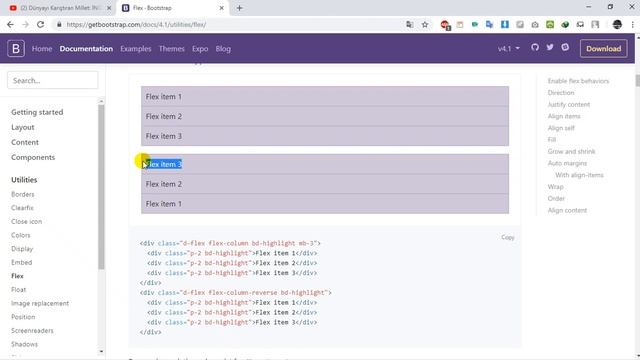Image resolution: width=640 pixels, height=360 pixels.
Task: Expand the Getting started sidebar section
Action: click(x=37, y=112)
